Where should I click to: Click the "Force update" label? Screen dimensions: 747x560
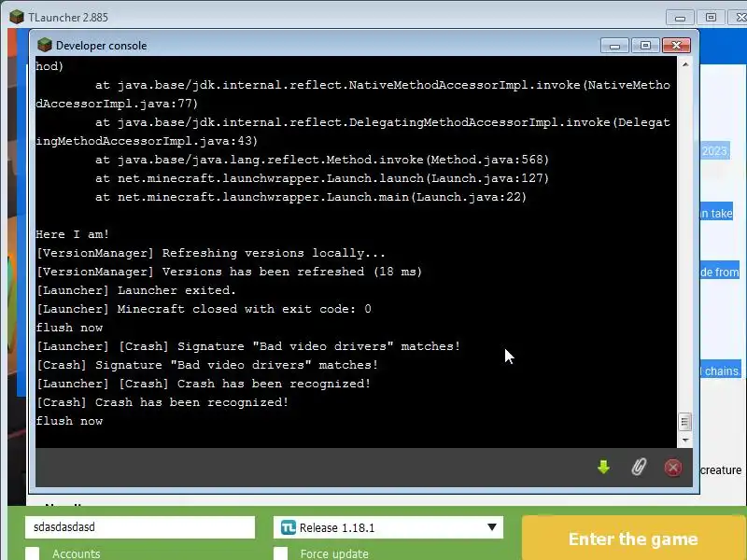(334, 553)
